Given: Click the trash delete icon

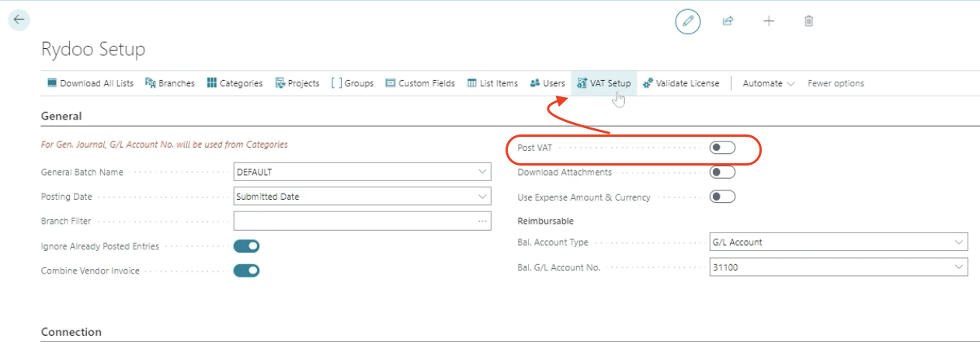Looking at the screenshot, I should [x=808, y=21].
